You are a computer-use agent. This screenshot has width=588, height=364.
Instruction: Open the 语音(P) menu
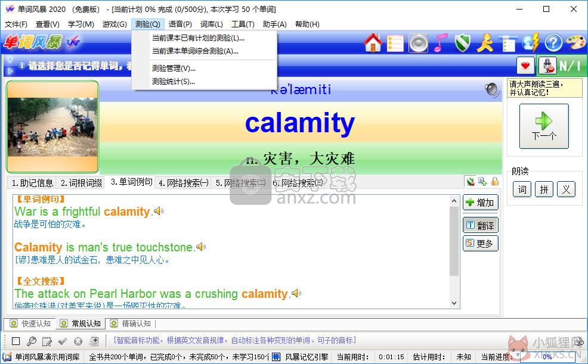(x=180, y=24)
